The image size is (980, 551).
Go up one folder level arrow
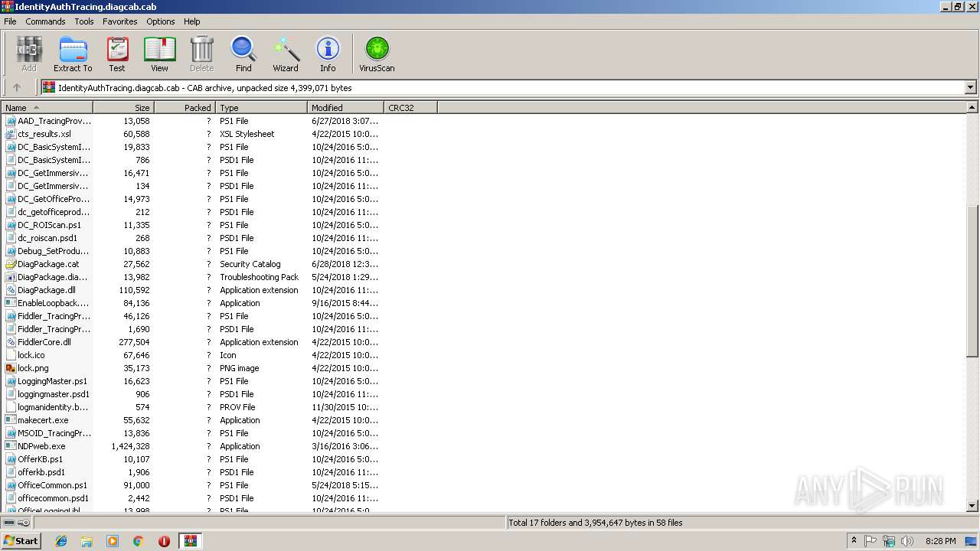tap(17, 87)
